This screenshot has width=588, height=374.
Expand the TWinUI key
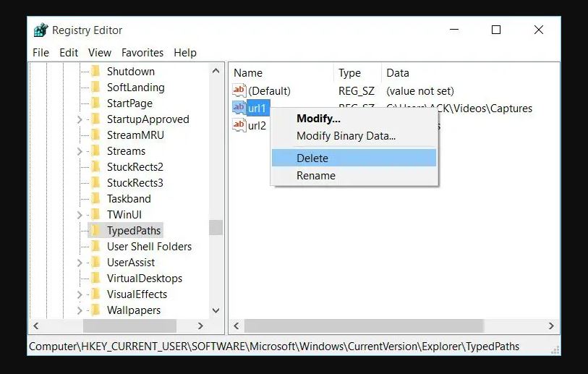click(x=80, y=215)
